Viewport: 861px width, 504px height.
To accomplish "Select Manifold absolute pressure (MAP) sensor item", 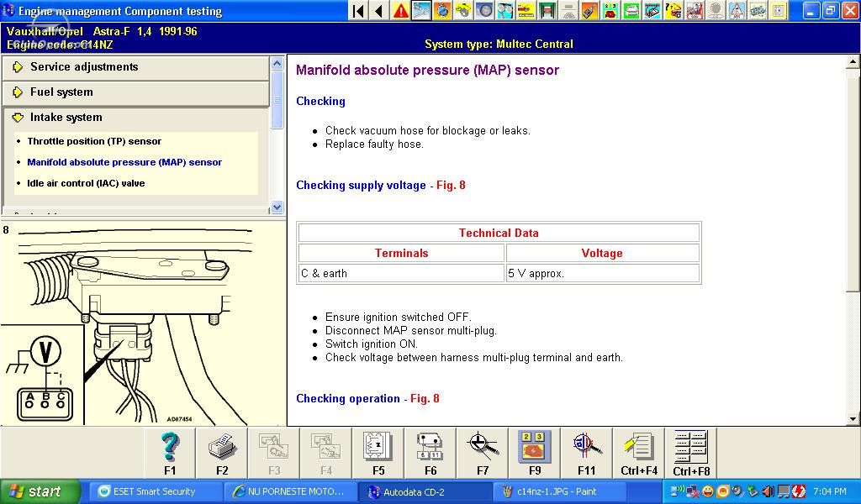I will [124, 162].
